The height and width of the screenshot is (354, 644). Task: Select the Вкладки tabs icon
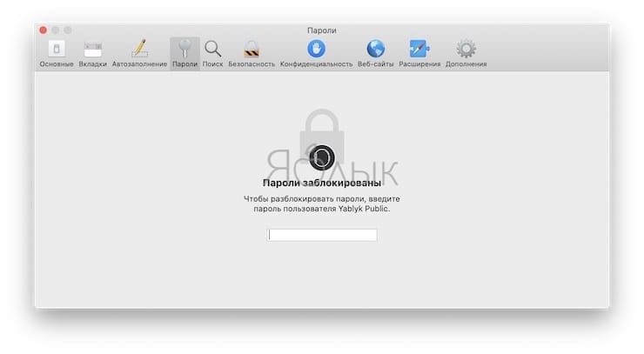pos(93,50)
